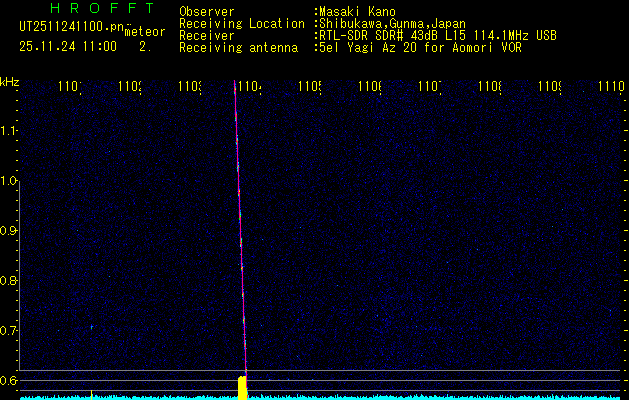Click the slanted red-blue signal trace

pos(240,230)
